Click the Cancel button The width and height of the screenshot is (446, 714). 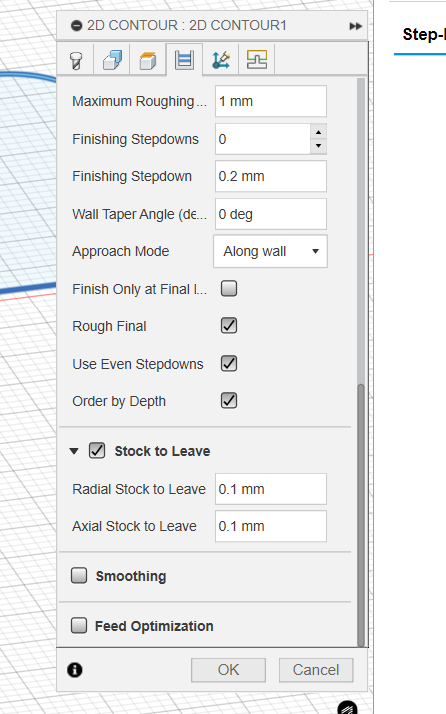316,670
